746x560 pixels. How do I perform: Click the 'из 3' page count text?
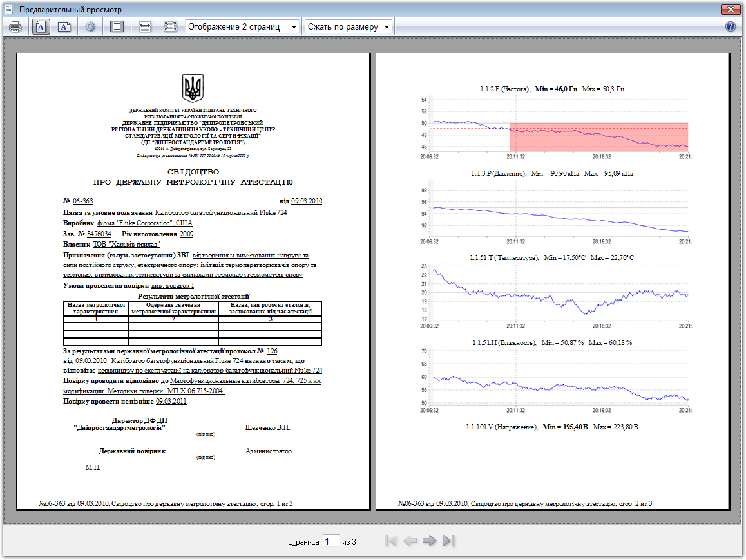point(349,542)
